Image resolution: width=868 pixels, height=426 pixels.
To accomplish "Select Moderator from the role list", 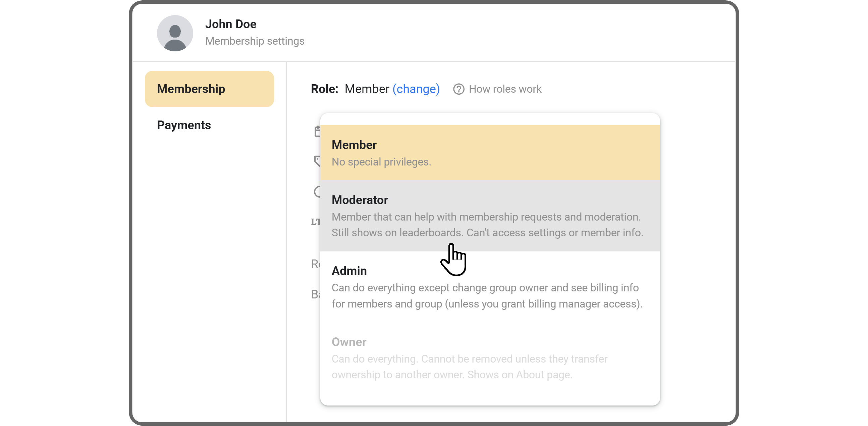I will [360, 200].
